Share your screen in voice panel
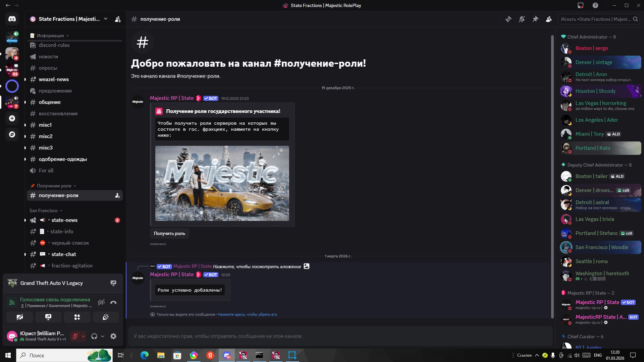Viewport: 644px width, 362px height. (x=48, y=317)
